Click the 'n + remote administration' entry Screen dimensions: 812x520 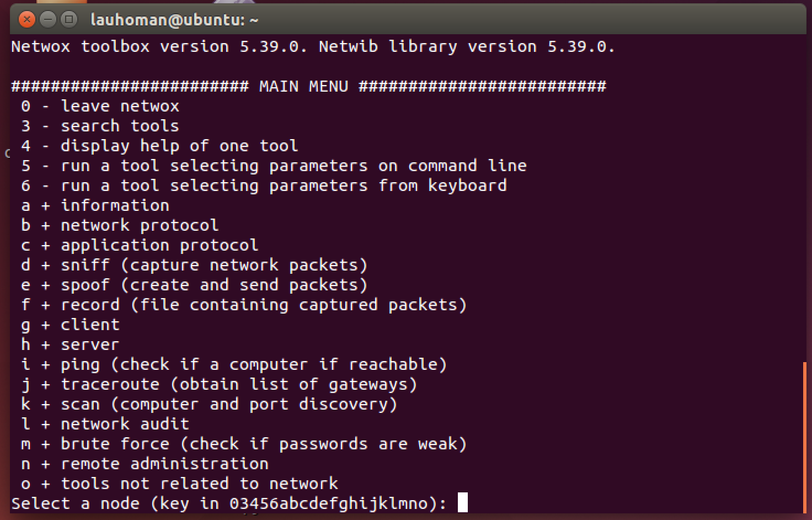pos(145,464)
